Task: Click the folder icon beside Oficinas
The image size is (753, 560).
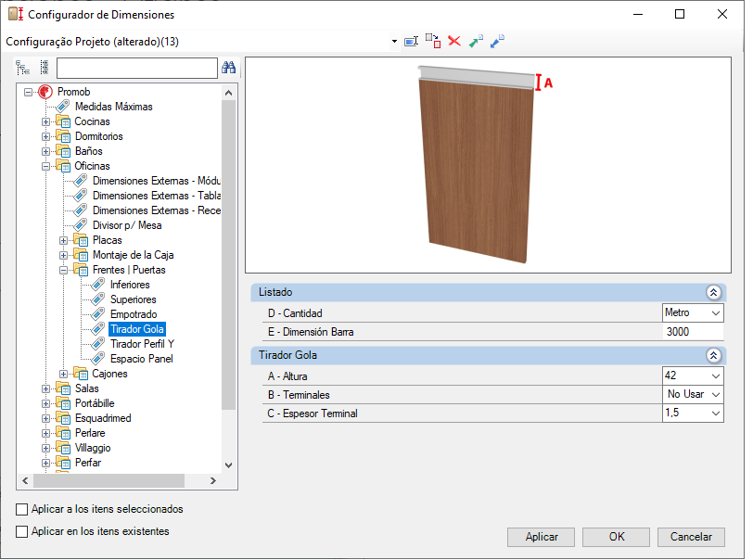Action: pyautogui.click(x=63, y=166)
